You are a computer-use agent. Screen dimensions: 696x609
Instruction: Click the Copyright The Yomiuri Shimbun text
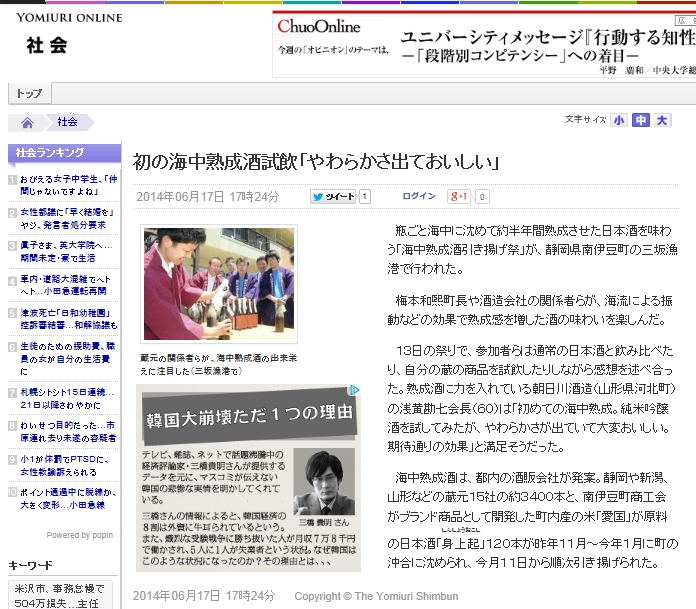point(376,596)
